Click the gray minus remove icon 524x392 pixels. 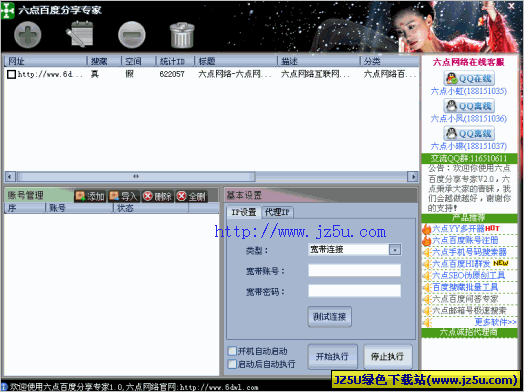pos(132,34)
